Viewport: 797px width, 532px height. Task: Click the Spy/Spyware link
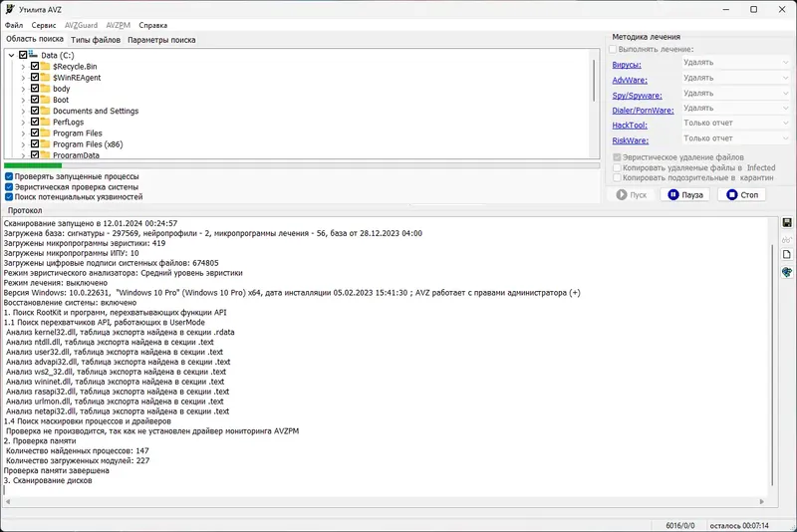[x=637, y=96]
